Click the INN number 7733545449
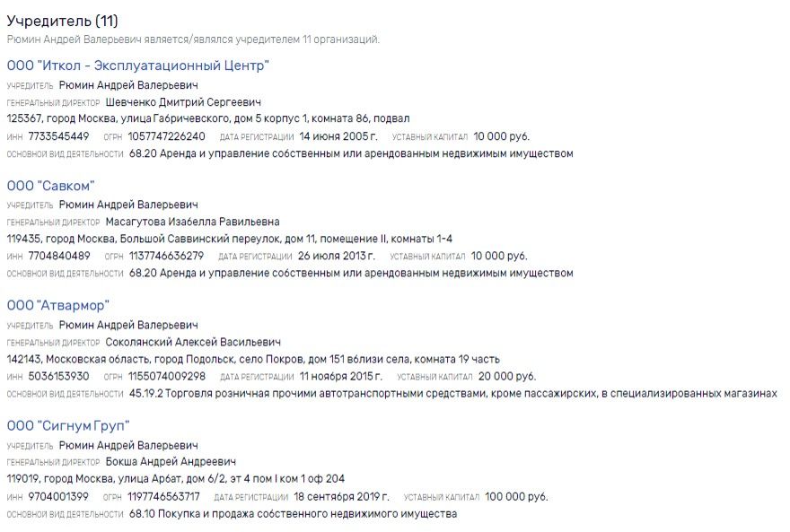The image size is (790, 532). pos(59,136)
